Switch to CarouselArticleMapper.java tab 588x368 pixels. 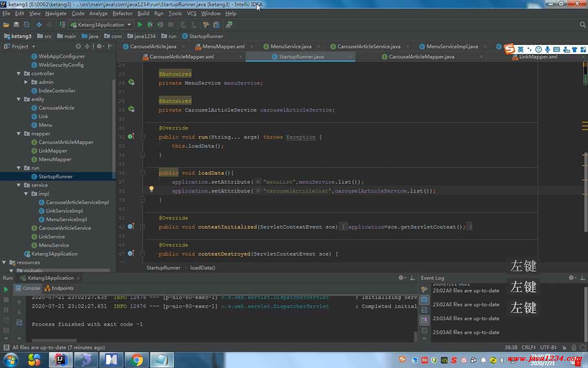tap(421, 56)
